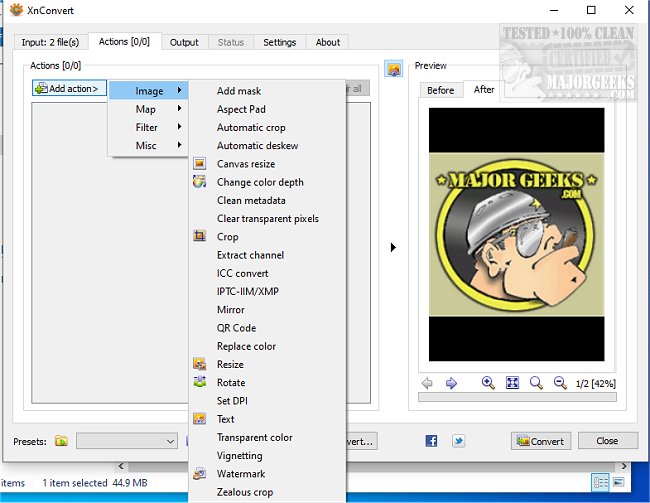Choose Watermark from the Image menu
Viewport: 650px width, 503px height.
pos(241,474)
